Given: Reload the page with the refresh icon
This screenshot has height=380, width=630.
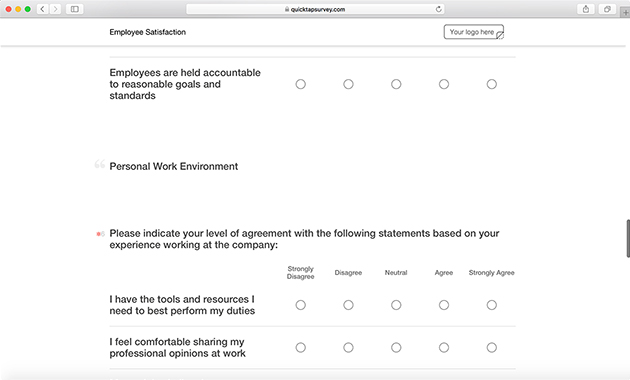Looking at the screenshot, I should 438,9.
